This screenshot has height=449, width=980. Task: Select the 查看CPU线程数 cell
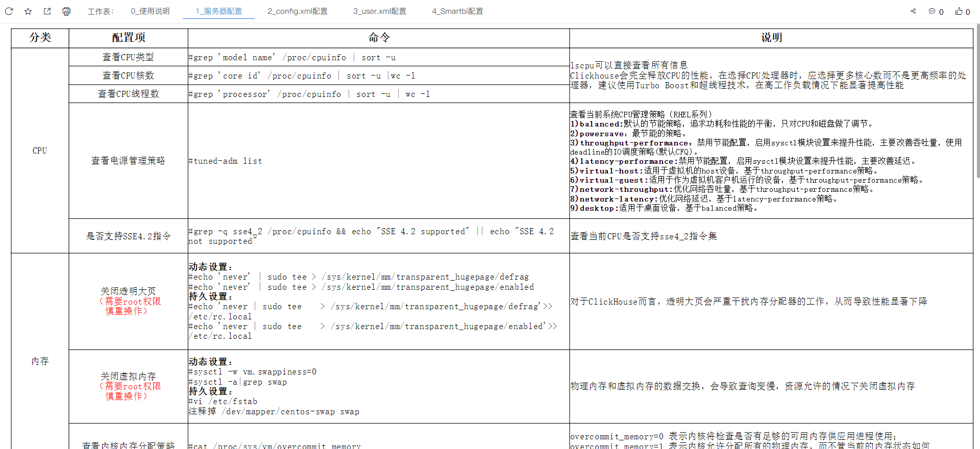(x=129, y=94)
